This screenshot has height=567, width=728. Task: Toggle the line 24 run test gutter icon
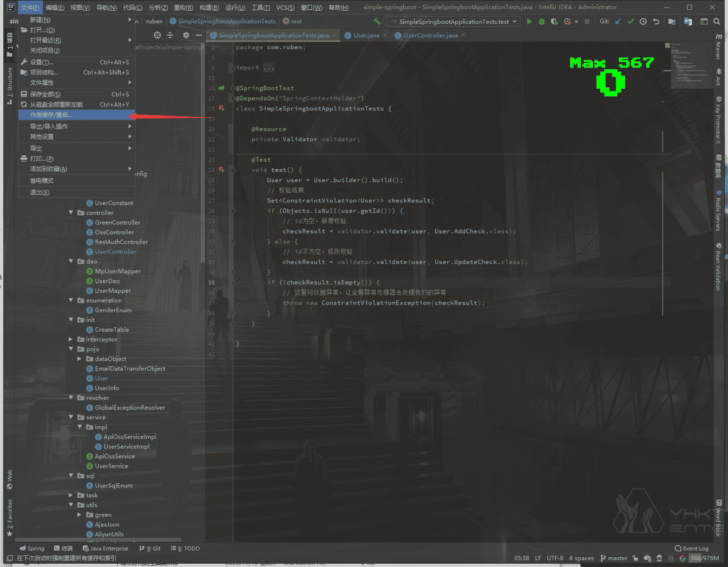pyautogui.click(x=221, y=170)
